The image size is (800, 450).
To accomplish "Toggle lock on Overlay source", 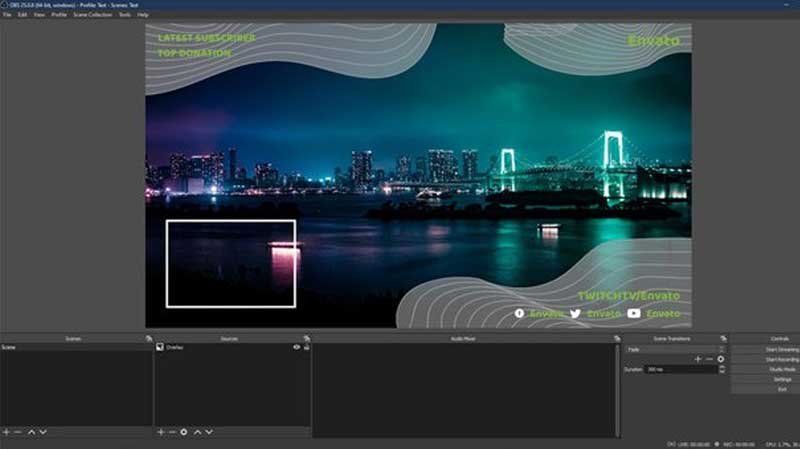I will tap(307, 347).
